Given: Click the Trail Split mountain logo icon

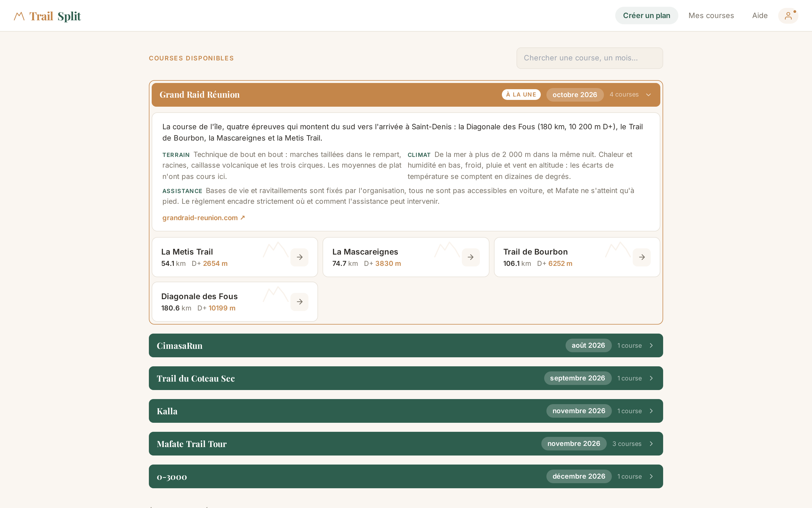Looking at the screenshot, I should [19, 16].
